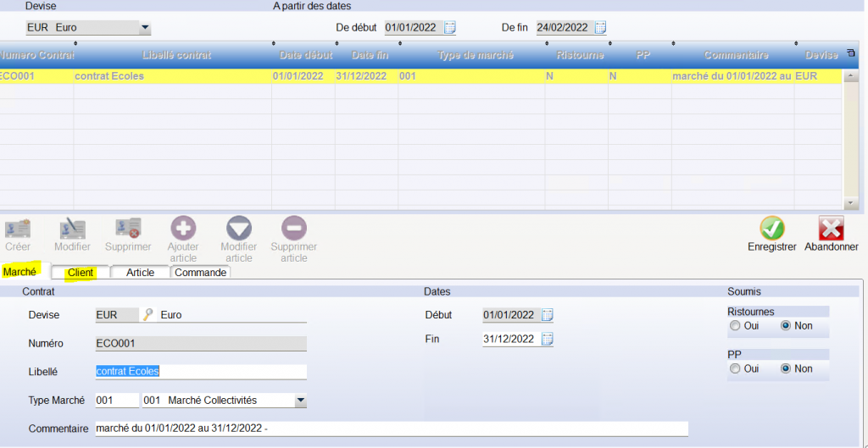
Task: Select Non for Ristournes
Action: (785, 325)
